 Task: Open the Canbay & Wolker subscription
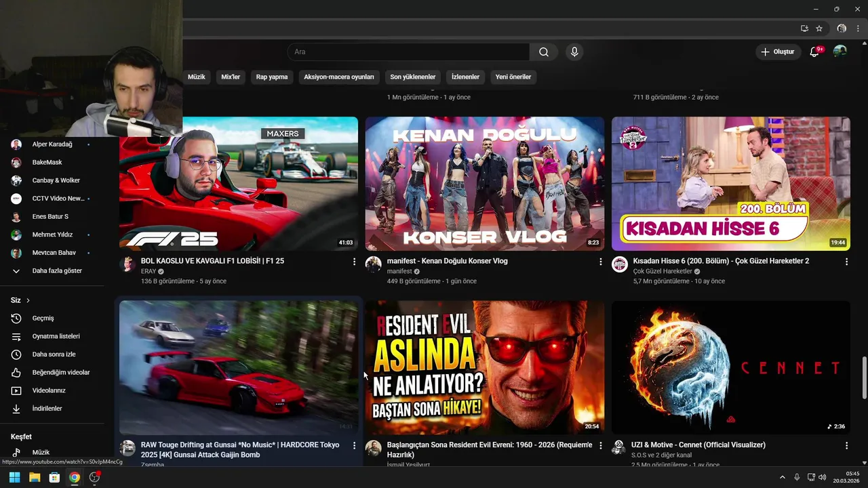point(53,181)
